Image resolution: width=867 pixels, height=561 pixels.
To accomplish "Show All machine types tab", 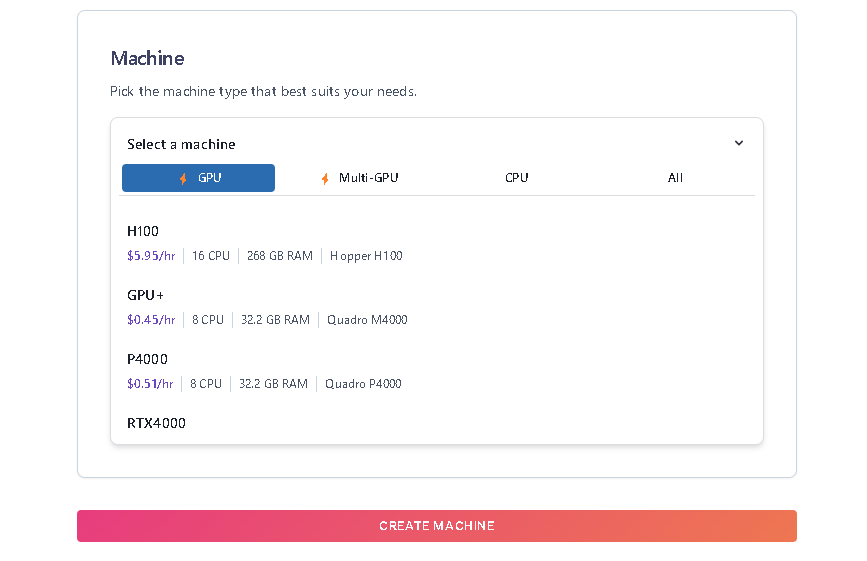I will pyautogui.click(x=675, y=178).
